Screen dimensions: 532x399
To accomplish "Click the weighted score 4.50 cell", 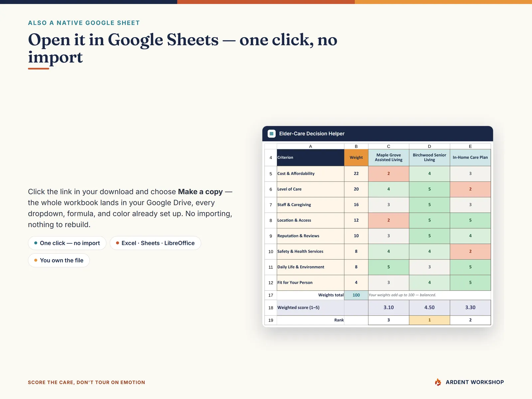I will [x=430, y=308].
